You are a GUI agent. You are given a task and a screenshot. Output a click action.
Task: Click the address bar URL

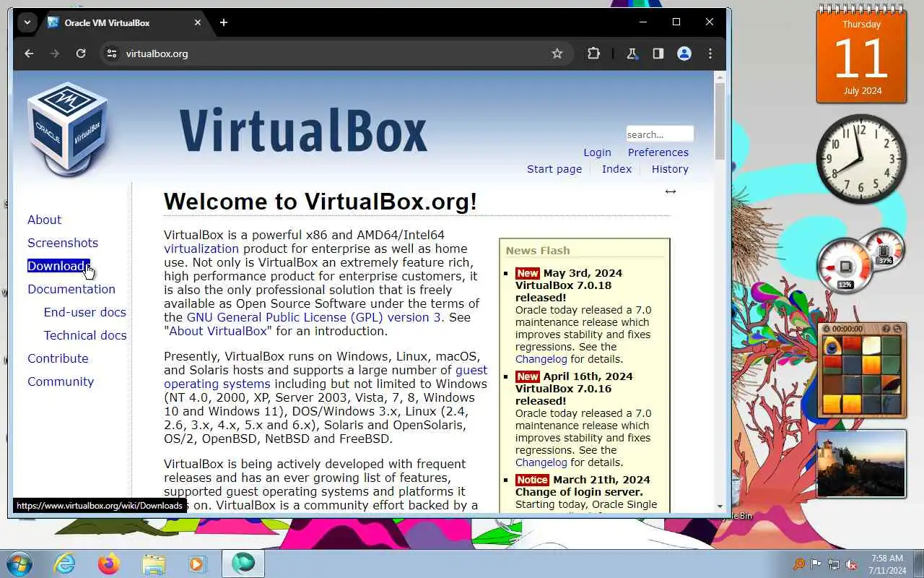click(x=157, y=53)
